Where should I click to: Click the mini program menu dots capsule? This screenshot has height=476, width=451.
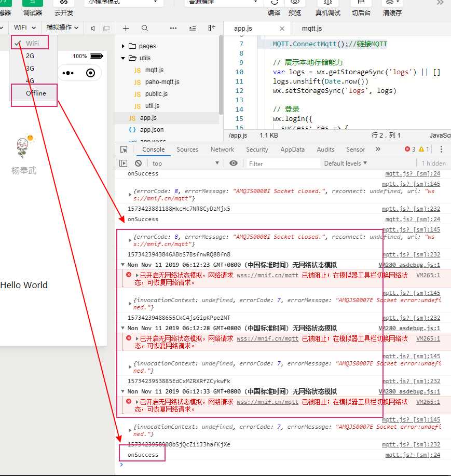68,73
